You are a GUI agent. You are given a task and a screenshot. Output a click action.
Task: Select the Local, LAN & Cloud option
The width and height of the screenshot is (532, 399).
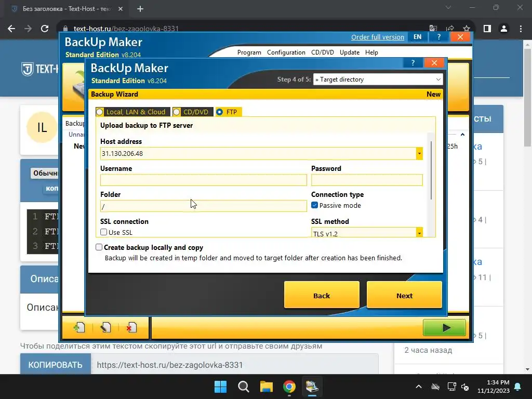click(132, 112)
